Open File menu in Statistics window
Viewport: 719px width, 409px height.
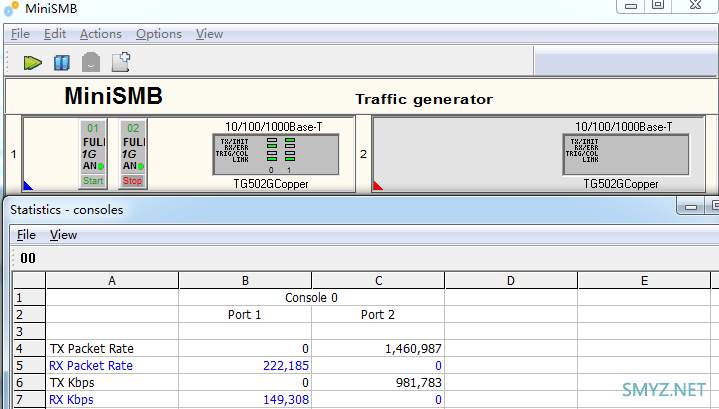point(26,235)
